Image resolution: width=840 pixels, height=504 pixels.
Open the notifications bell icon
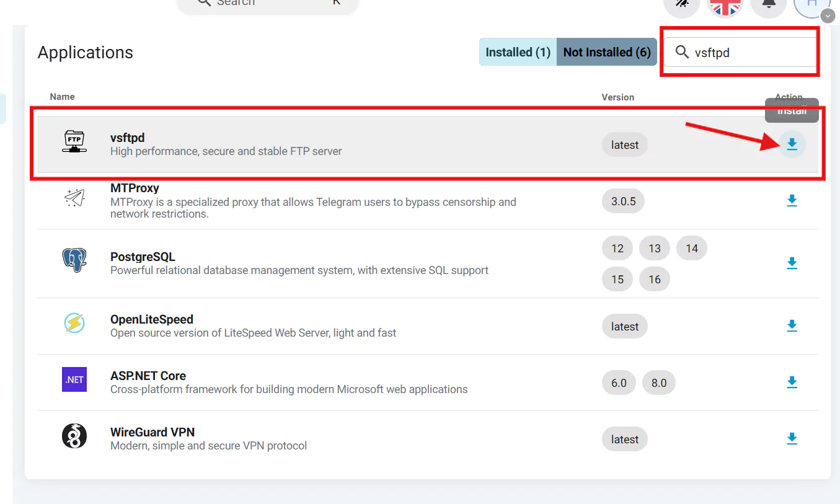[x=769, y=5]
